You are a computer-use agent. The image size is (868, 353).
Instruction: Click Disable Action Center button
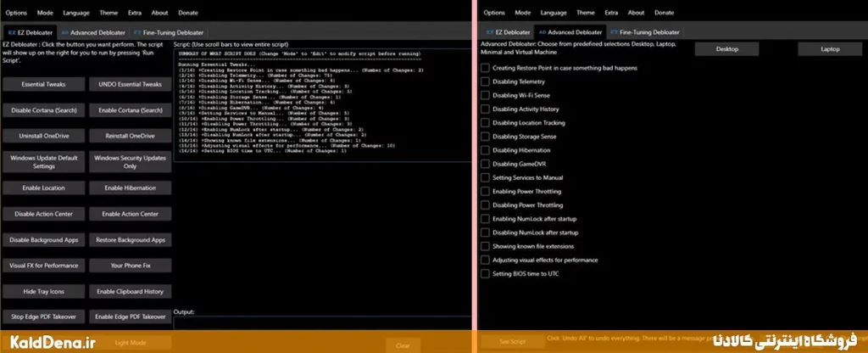click(x=44, y=214)
